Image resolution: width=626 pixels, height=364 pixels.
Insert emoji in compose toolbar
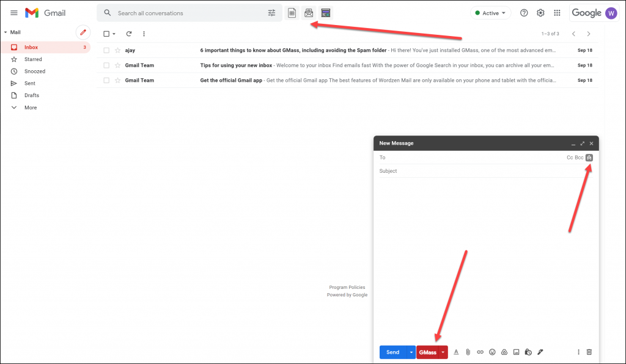(x=492, y=352)
